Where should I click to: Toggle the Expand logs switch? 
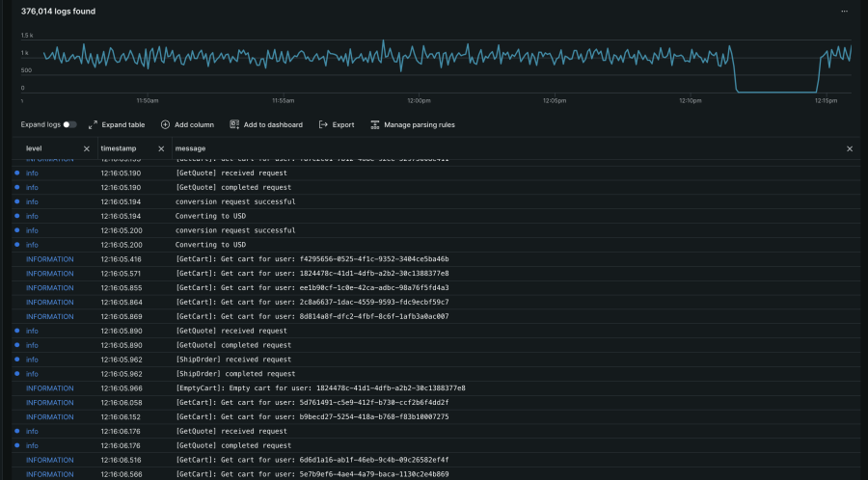coord(70,124)
